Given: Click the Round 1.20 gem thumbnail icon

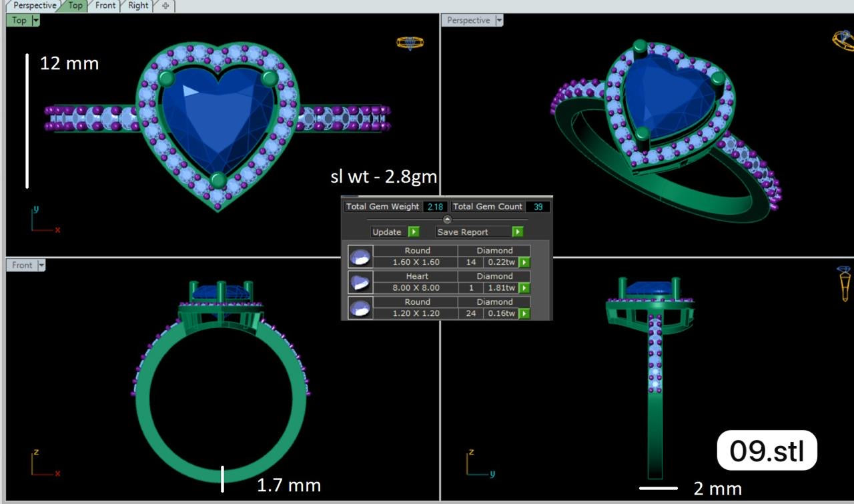Looking at the screenshot, I should coord(360,308).
